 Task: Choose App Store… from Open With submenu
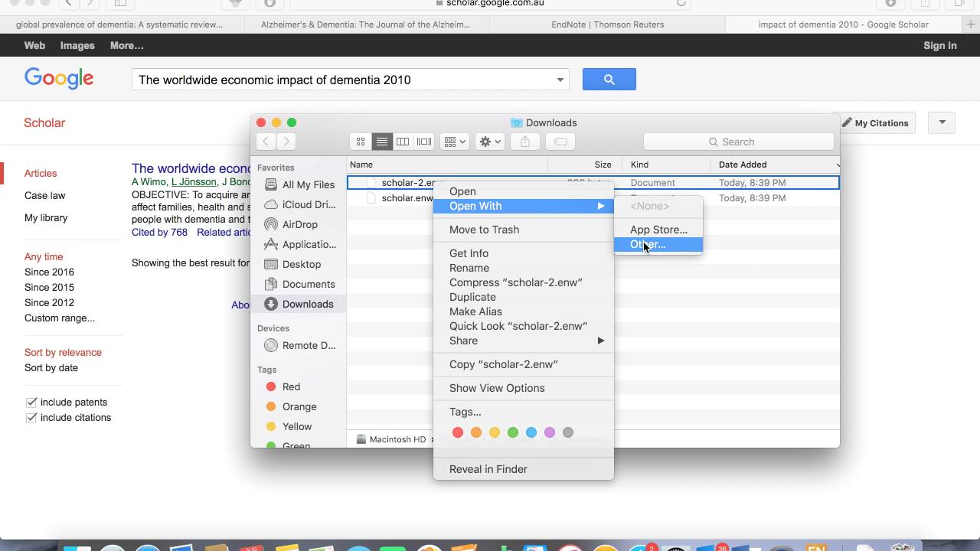coord(658,230)
